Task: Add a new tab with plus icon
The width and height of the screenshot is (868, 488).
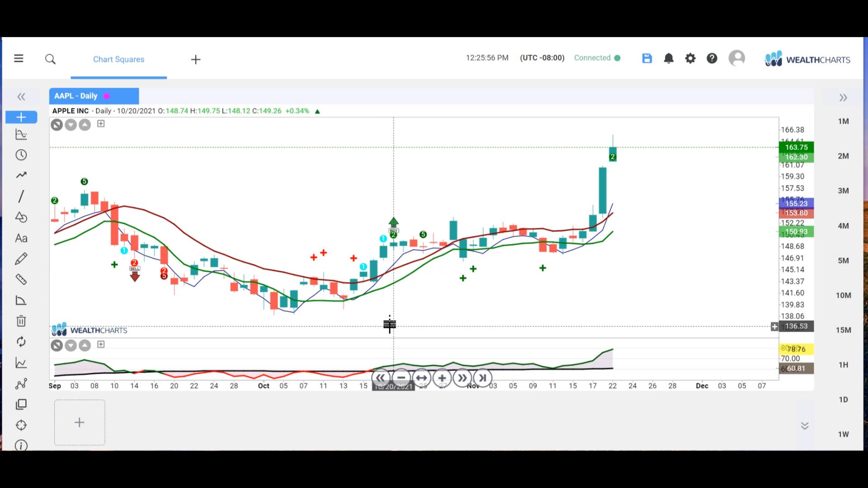Action: click(196, 59)
